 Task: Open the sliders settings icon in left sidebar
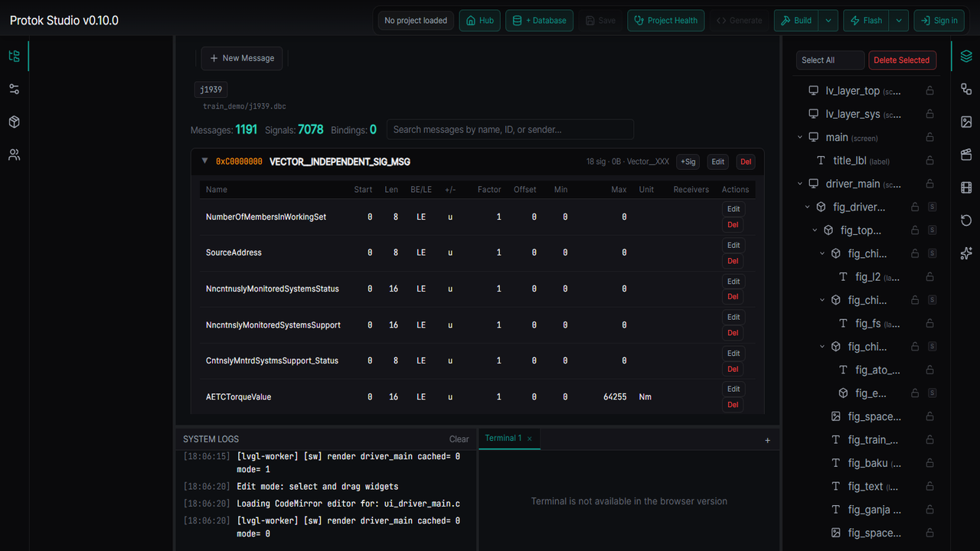14,89
